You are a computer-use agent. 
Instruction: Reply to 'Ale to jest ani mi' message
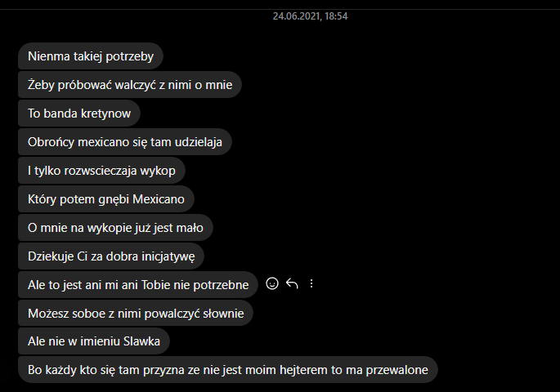point(292,284)
